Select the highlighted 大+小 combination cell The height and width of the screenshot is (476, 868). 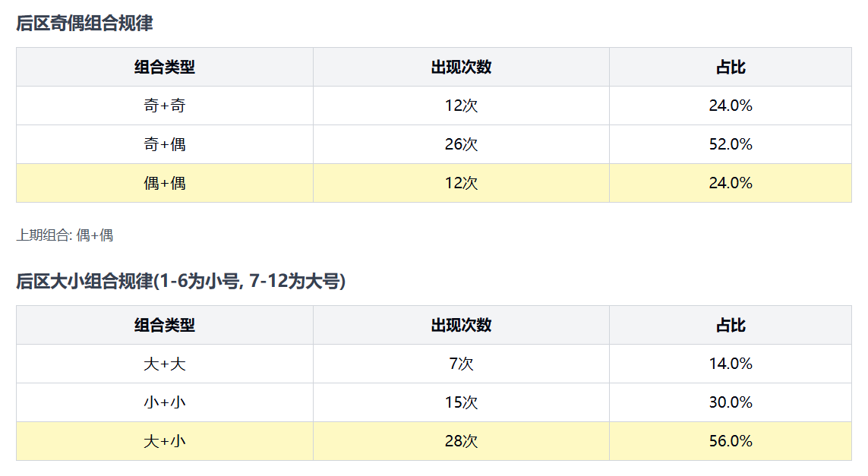(x=164, y=441)
